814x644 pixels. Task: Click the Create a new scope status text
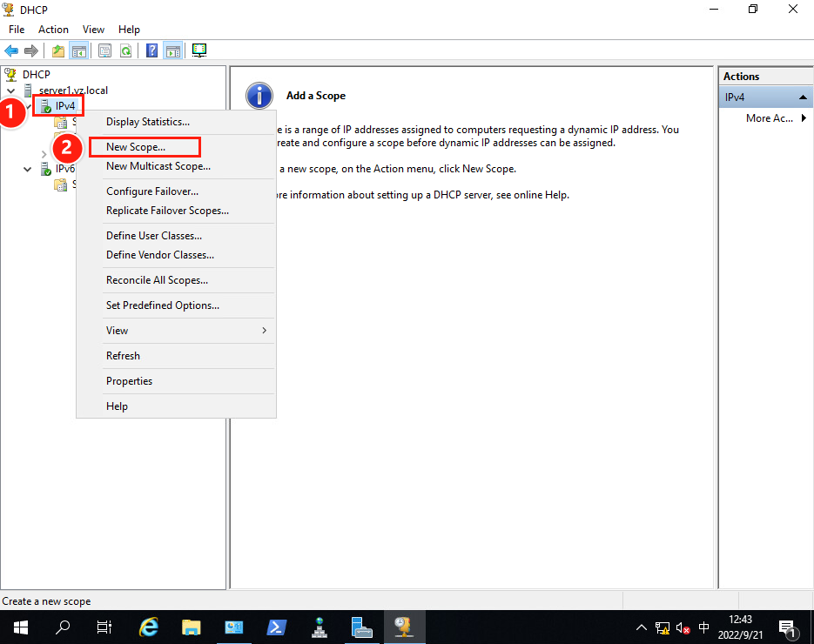point(46,601)
